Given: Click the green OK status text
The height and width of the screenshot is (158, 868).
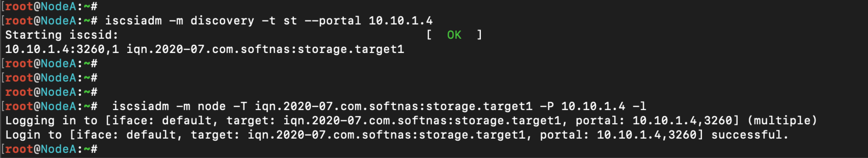Looking at the screenshot, I should tap(454, 35).
